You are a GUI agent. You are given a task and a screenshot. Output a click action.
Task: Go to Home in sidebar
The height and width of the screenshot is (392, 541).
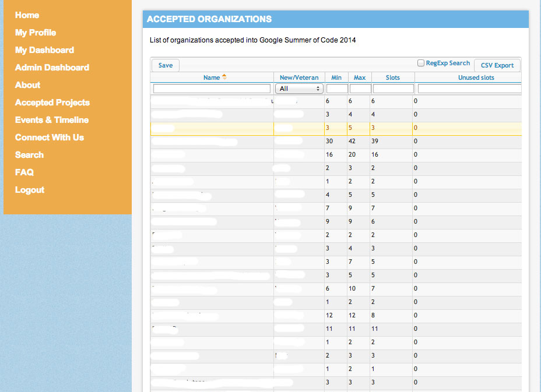point(27,15)
